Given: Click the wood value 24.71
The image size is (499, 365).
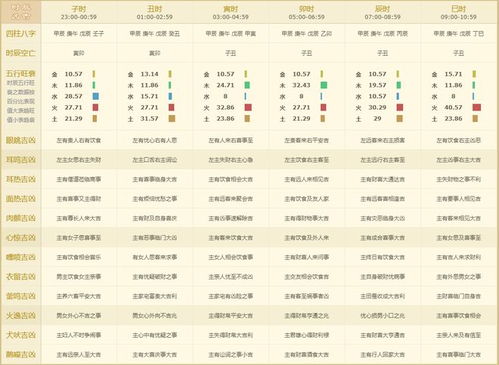Looking at the screenshot, I should click(225, 85).
